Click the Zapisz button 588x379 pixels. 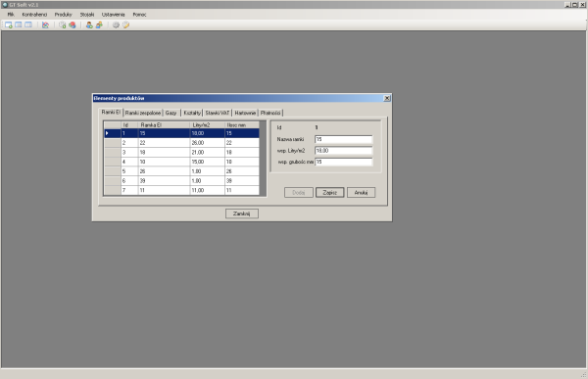(329, 193)
